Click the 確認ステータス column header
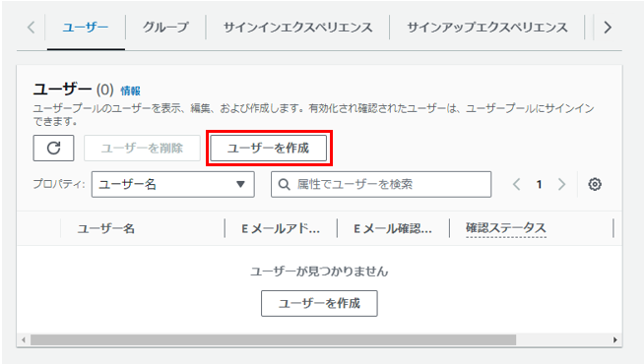Screen dimensions: 644x364 click(x=505, y=228)
